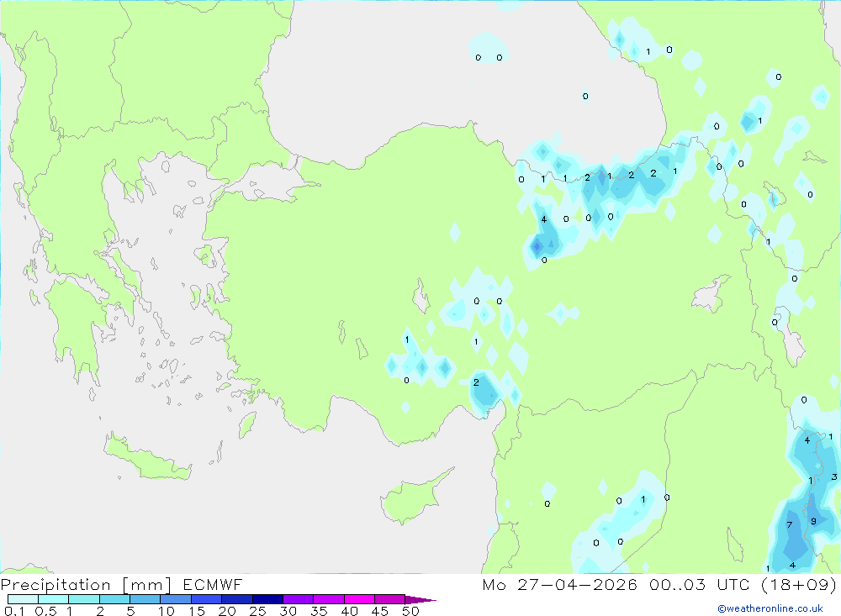Click the island of Crete on map
This screenshot has height=616, width=841.
pos(147,458)
